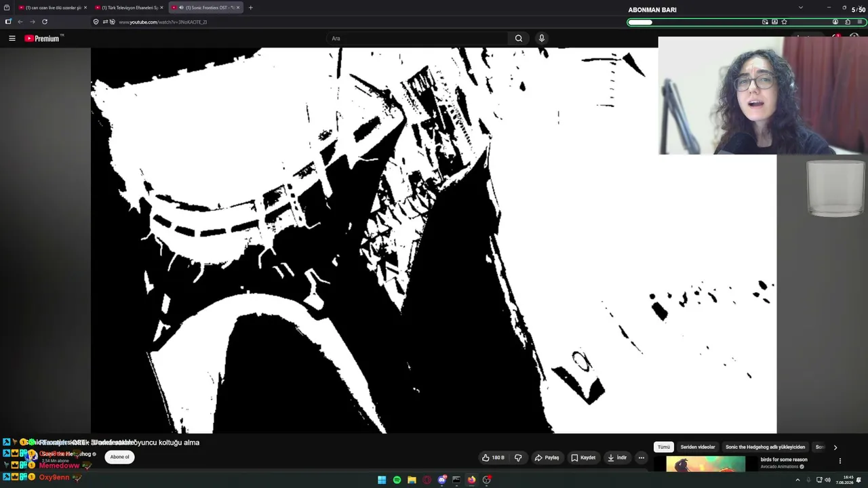The image size is (868, 488).
Task: Open the YouTube guide hamburger menu
Action: click(12, 39)
